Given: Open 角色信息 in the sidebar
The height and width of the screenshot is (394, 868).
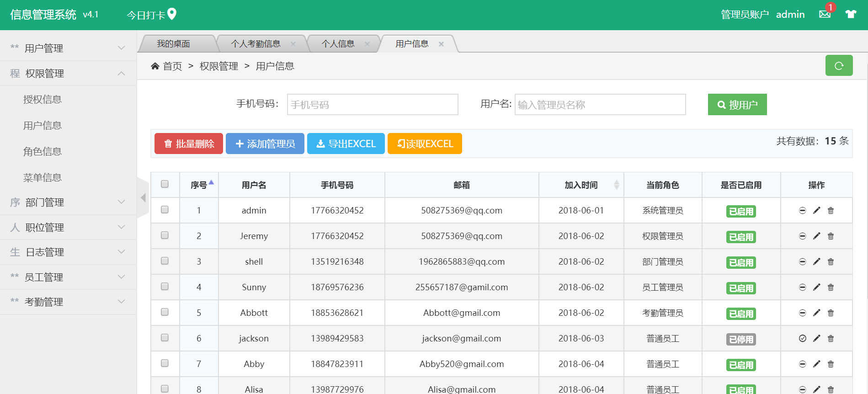Looking at the screenshot, I should click(43, 151).
